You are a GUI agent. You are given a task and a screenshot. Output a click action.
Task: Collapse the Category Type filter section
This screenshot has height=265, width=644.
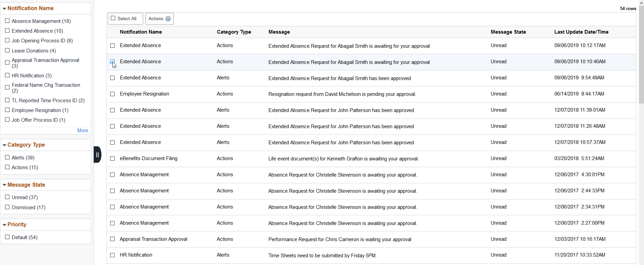[4, 145]
